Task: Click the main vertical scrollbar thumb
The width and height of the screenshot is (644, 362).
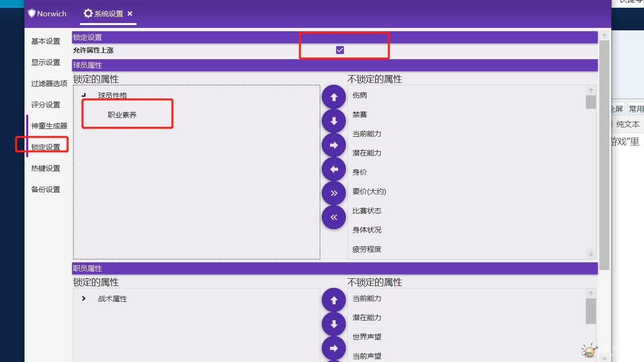Action: (605, 154)
